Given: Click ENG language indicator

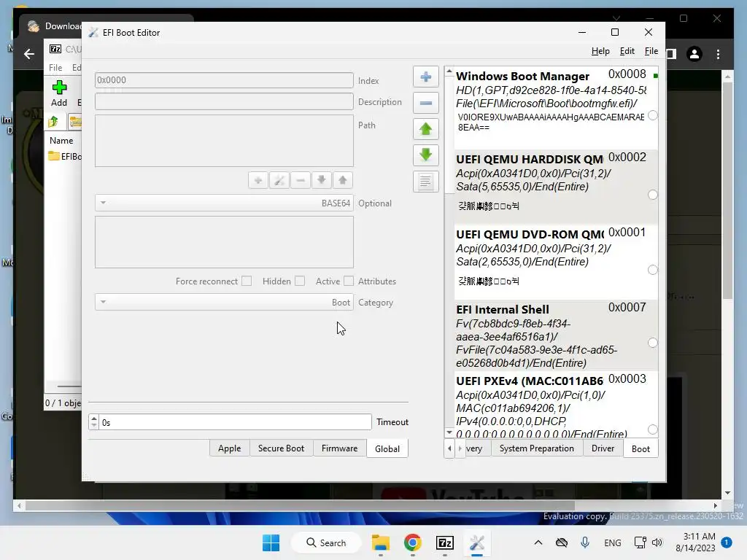Looking at the screenshot, I should coord(613,542).
